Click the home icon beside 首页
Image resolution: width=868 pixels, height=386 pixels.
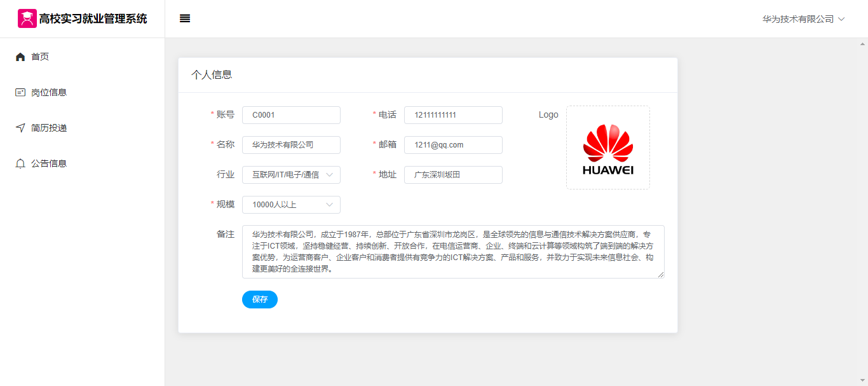click(x=20, y=57)
